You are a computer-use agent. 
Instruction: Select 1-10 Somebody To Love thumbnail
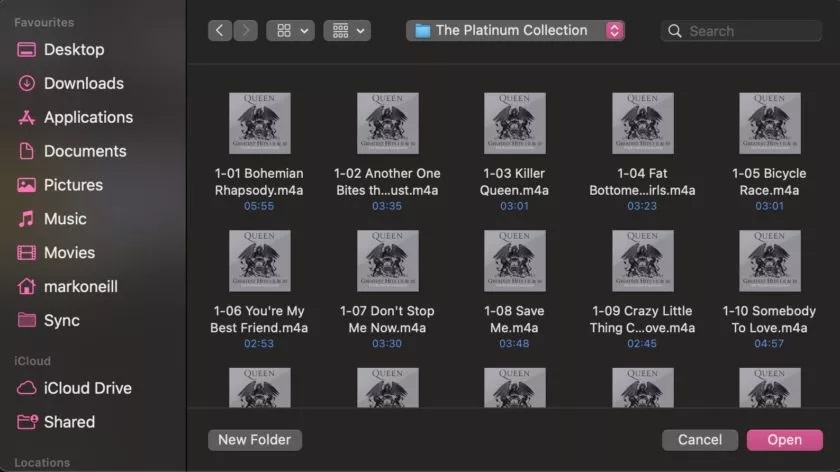770,261
